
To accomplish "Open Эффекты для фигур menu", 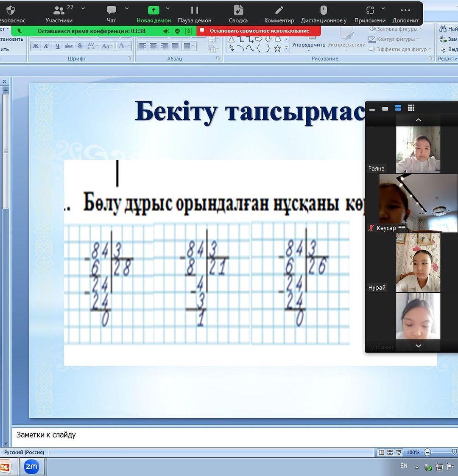I will coord(400,49).
